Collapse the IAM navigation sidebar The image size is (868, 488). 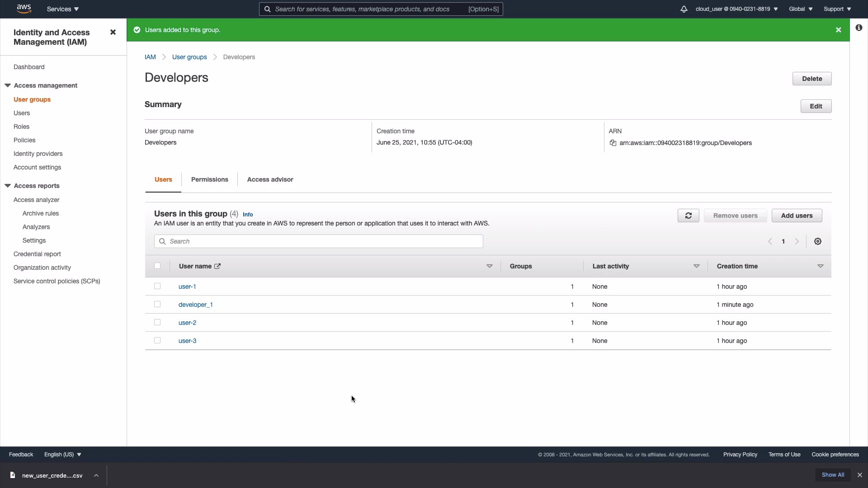pos(113,32)
